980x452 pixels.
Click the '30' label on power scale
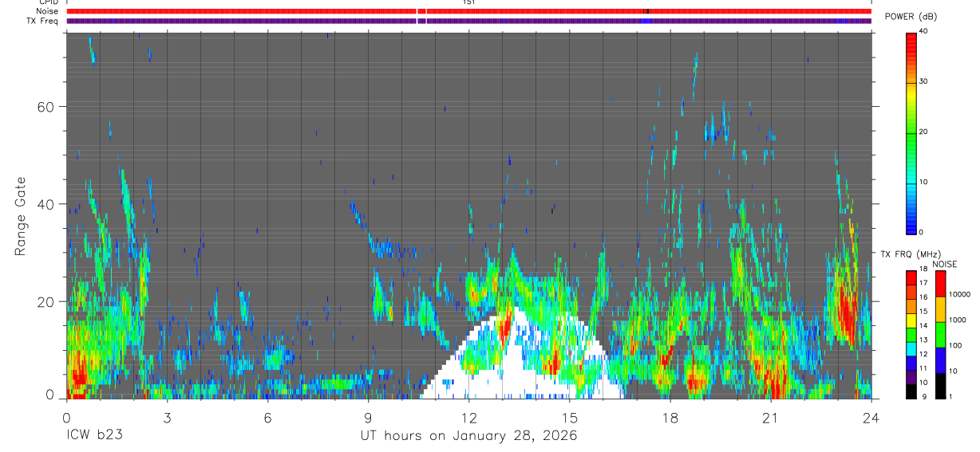click(x=924, y=81)
